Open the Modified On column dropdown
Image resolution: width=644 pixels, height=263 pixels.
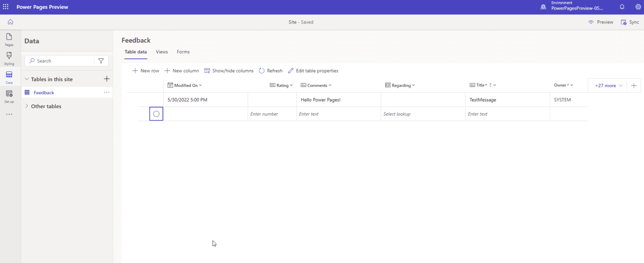point(200,85)
